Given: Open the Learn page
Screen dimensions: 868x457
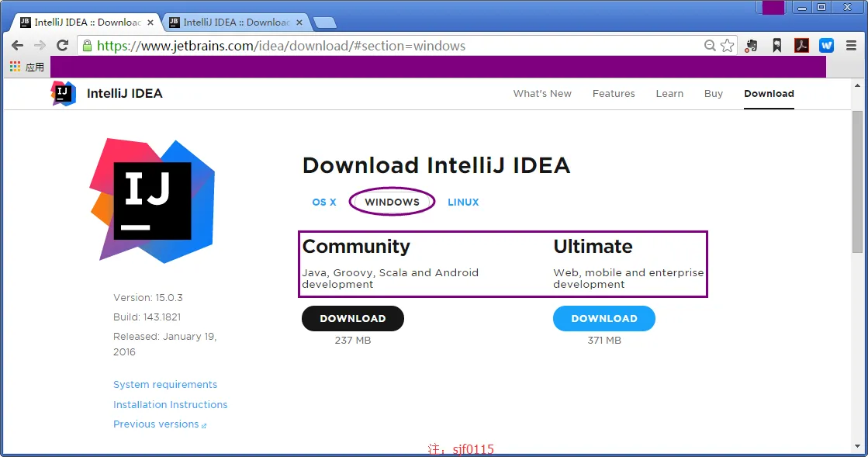Looking at the screenshot, I should [669, 94].
